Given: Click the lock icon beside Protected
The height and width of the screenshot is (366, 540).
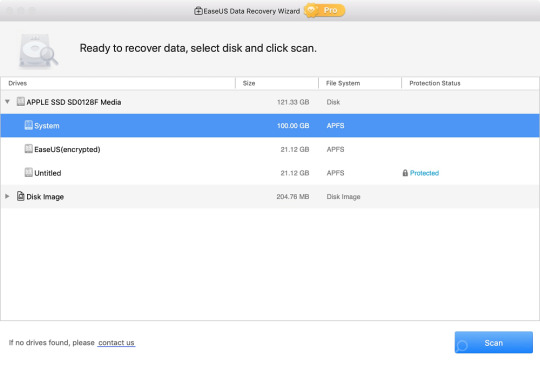Looking at the screenshot, I should pos(405,173).
